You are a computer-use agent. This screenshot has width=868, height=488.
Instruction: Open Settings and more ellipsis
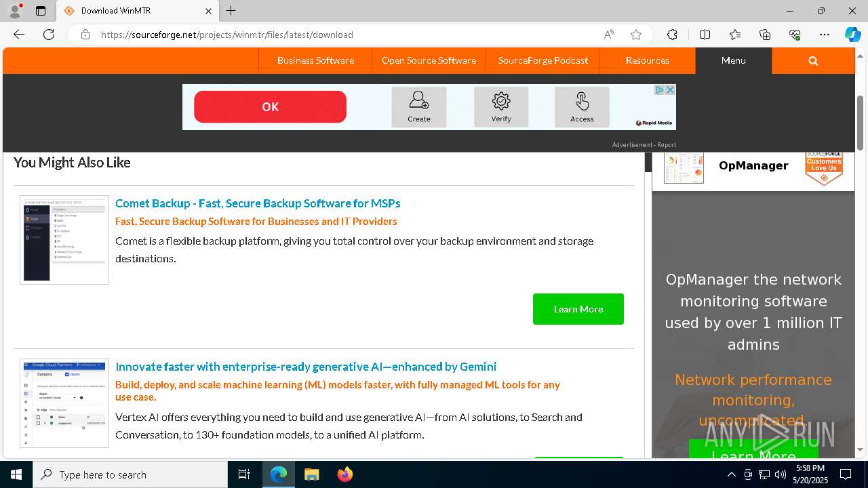(x=825, y=35)
